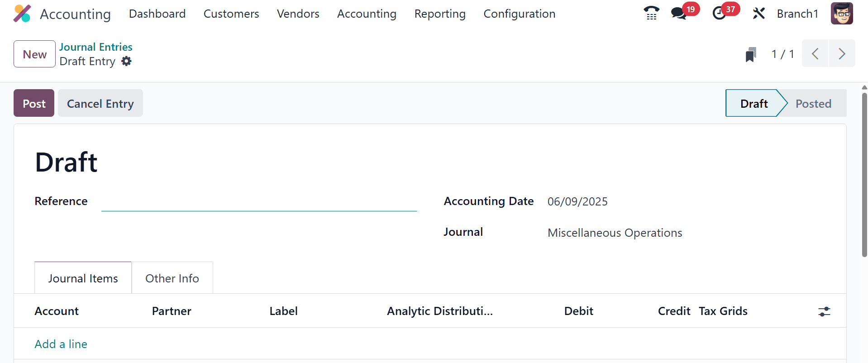Image resolution: width=868 pixels, height=363 pixels.
Task: Switch to the Other Info tab
Action: (172, 278)
